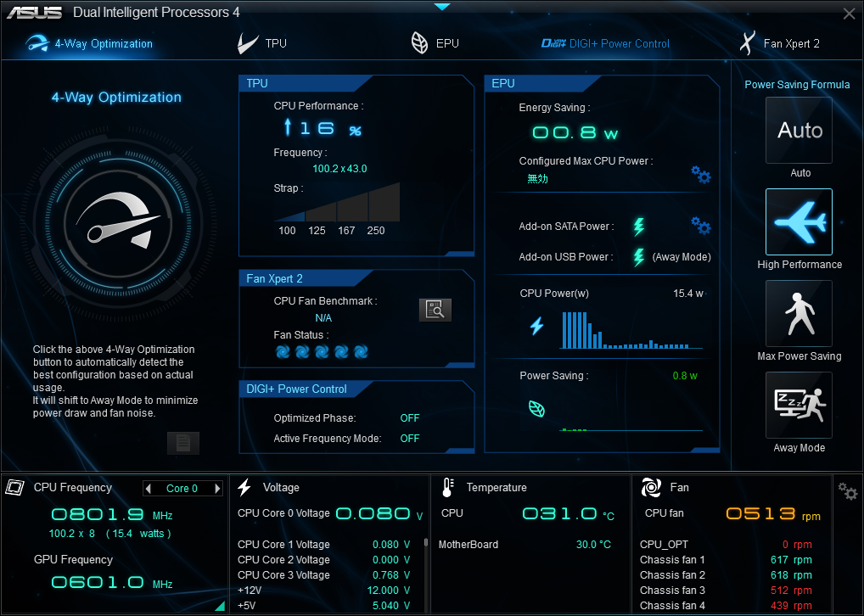This screenshot has height=616, width=864.
Task: Click the Chassis fan 3 red reading
Action: [791, 590]
